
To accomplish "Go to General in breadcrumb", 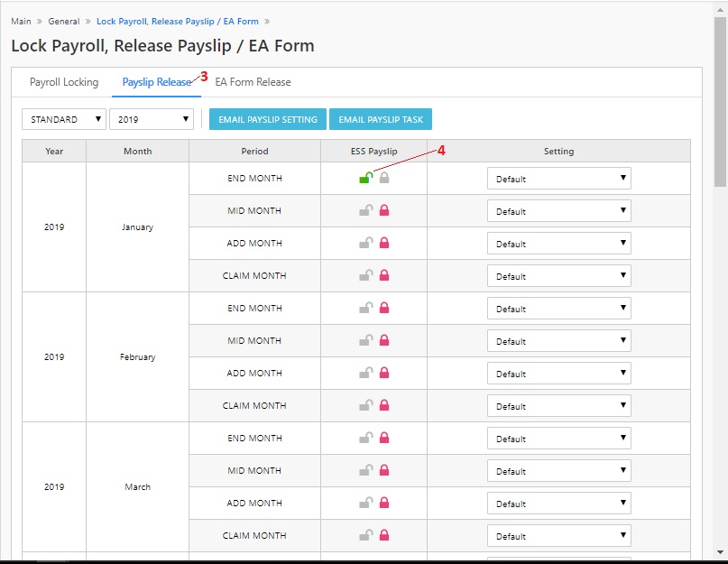I will (x=64, y=22).
